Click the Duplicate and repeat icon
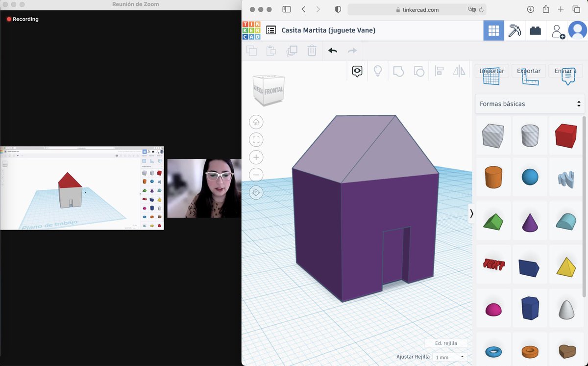 [292, 51]
